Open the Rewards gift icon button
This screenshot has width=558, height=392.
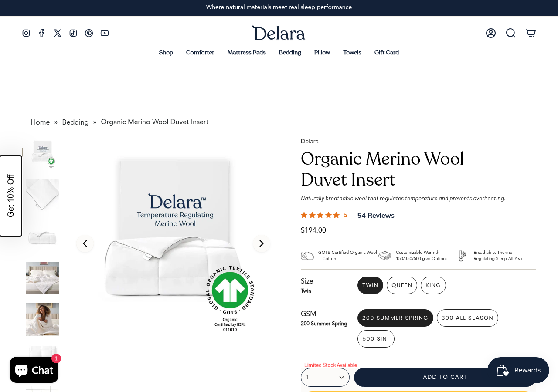tap(518, 370)
